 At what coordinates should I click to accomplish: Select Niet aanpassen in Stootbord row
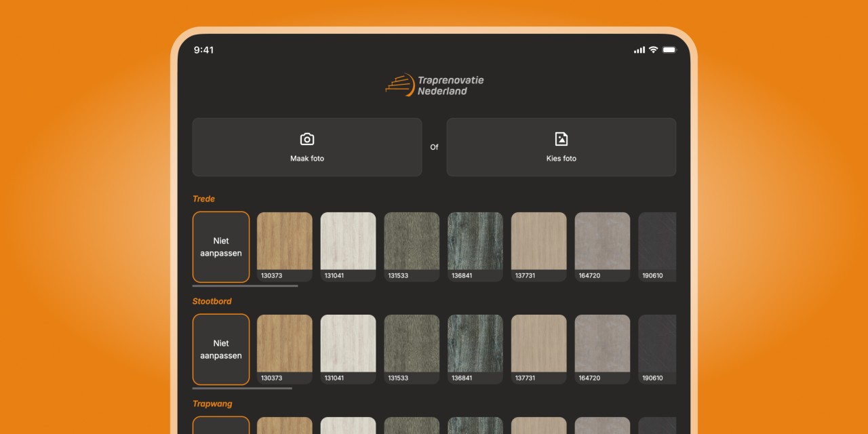[x=221, y=349]
